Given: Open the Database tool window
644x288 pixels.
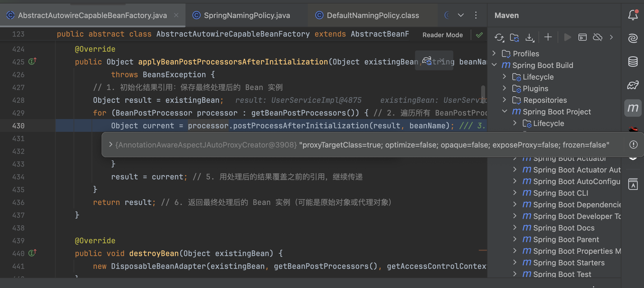Looking at the screenshot, I should click(x=633, y=62).
